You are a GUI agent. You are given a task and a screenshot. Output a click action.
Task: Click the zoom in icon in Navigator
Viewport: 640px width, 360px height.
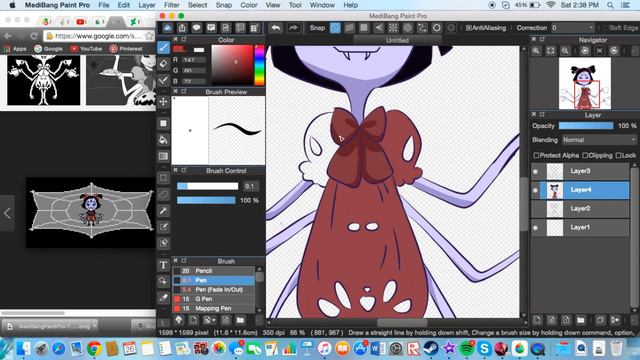coord(536,51)
